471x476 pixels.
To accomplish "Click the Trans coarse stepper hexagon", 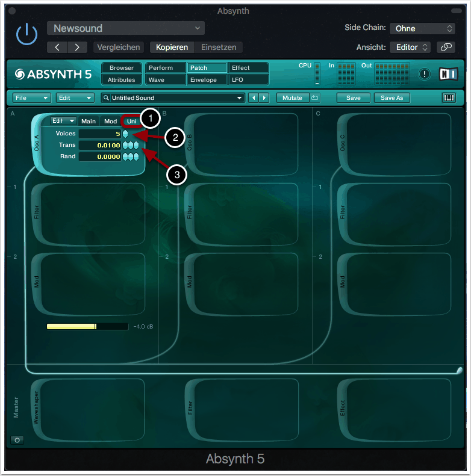I will [x=125, y=145].
